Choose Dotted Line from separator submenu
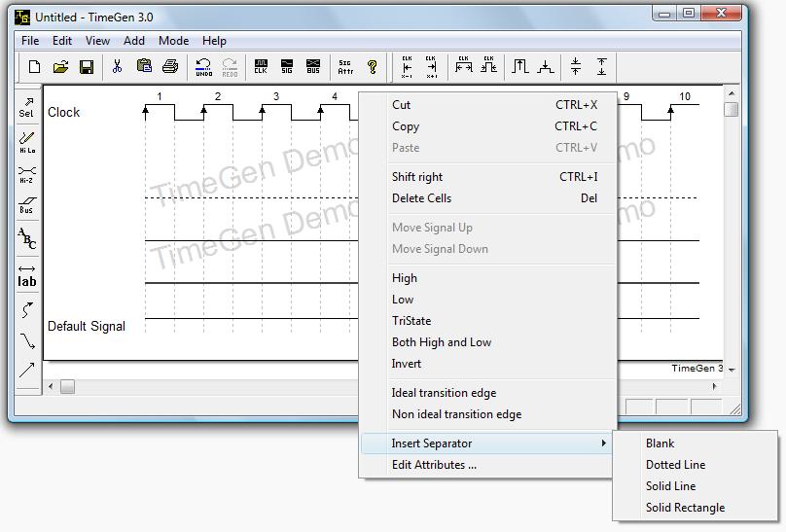This screenshot has width=786, height=532. 675,465
